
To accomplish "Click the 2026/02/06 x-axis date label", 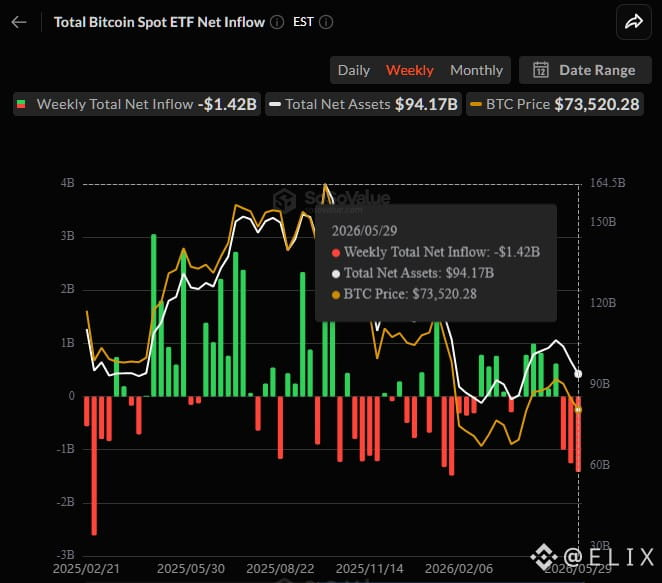I will (x=459, y=569).
